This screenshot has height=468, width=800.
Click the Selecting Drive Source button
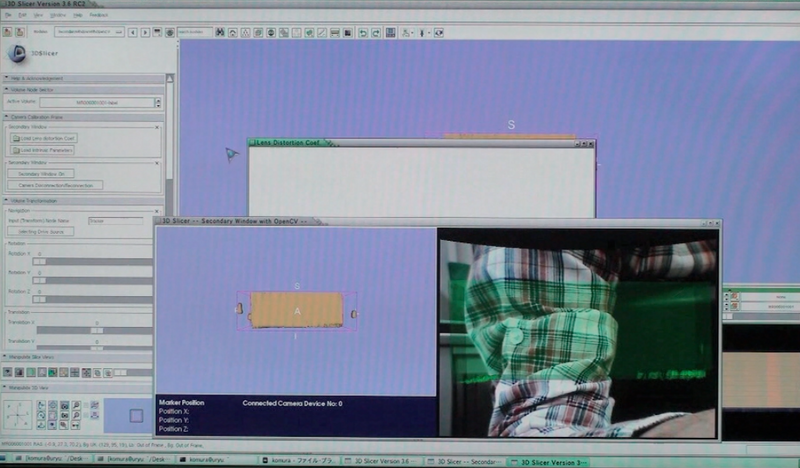[x=41, y=232]
